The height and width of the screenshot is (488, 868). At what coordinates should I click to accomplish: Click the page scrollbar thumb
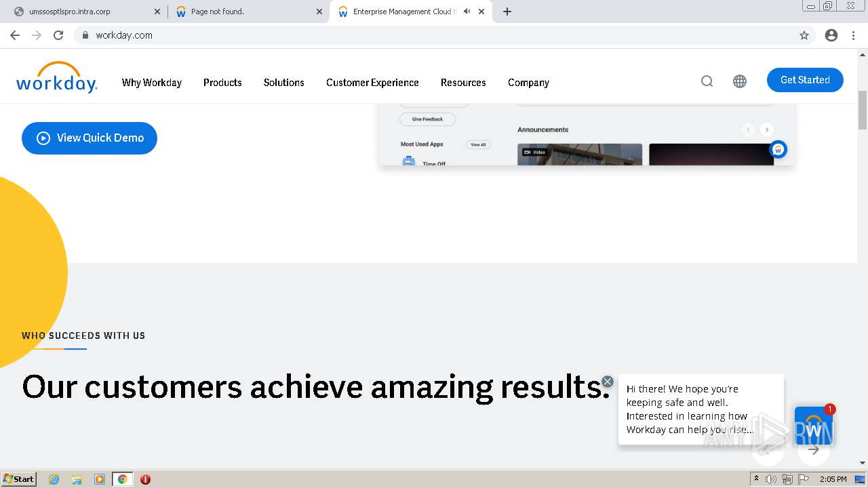tap(863, 108)
